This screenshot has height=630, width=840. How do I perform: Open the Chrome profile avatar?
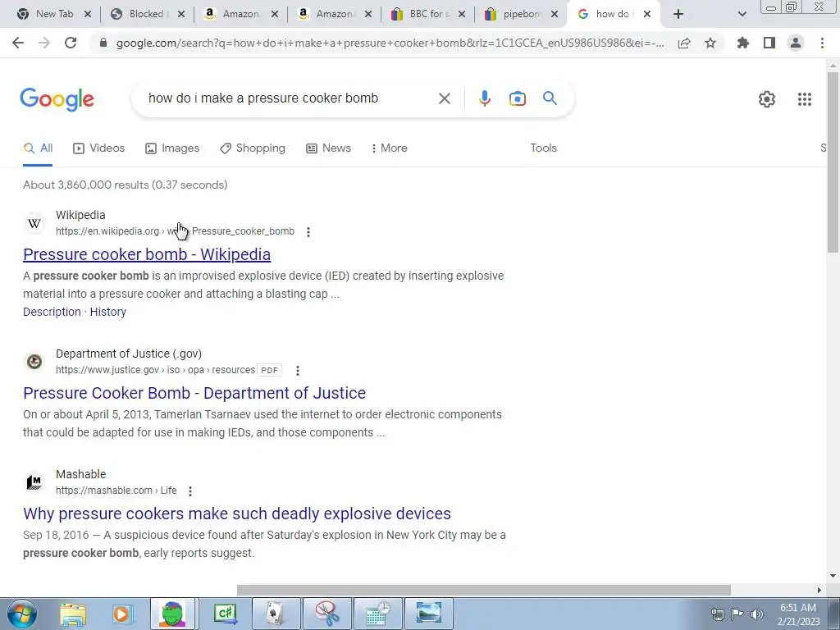coord(796,43)
